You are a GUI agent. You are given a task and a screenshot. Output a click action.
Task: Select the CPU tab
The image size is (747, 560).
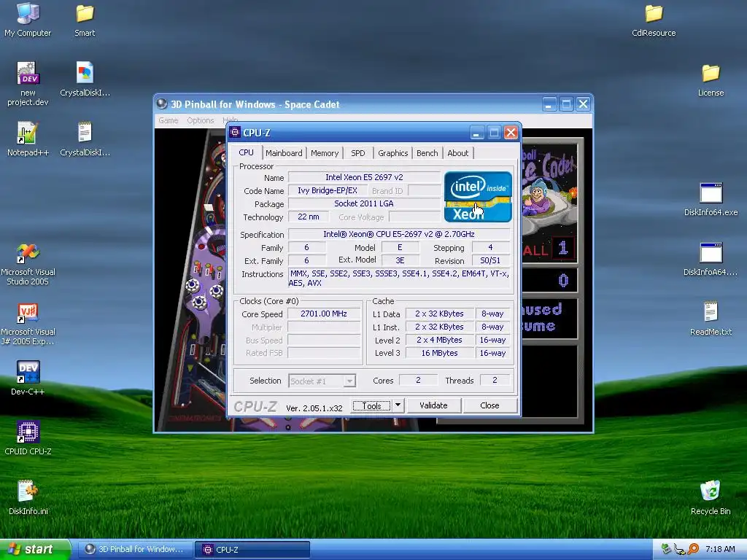pyautogui.click(x=247, y=152)
